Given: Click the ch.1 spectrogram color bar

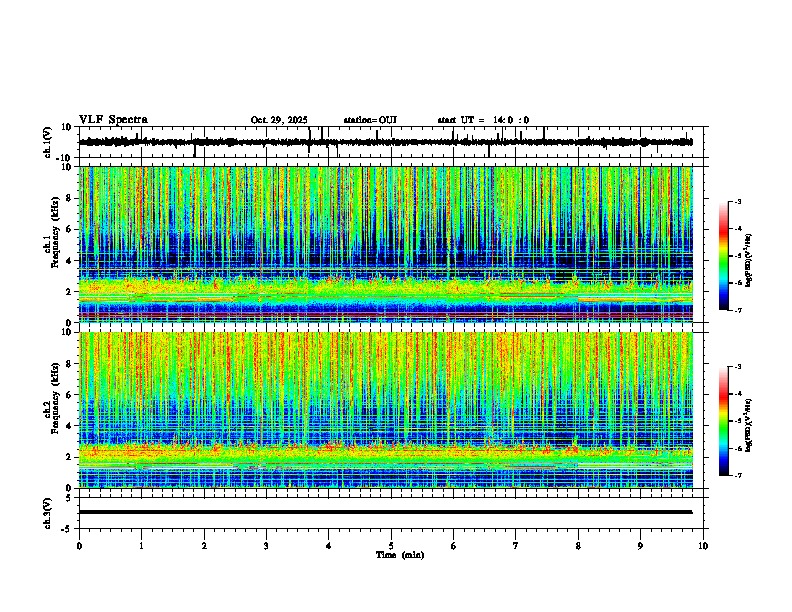Looking at the screenshot, I should click(x=723, y=256).
